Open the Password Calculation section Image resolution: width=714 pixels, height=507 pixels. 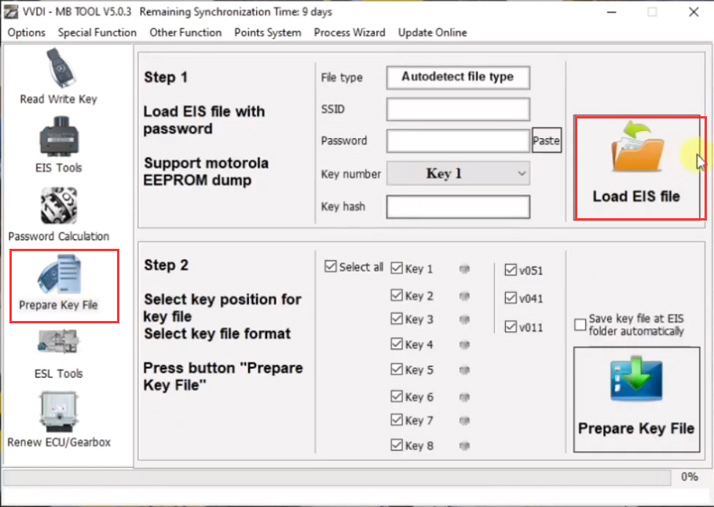(x=59, y=215)
